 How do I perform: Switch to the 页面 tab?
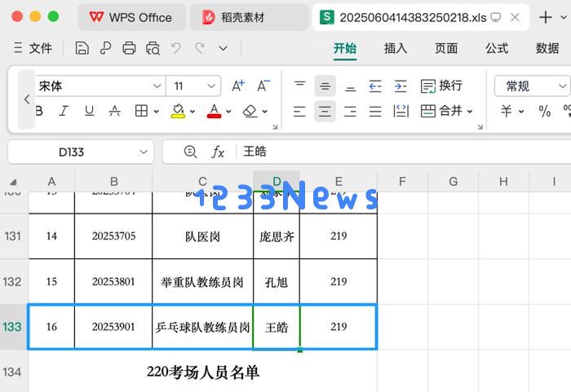[446, 48]
